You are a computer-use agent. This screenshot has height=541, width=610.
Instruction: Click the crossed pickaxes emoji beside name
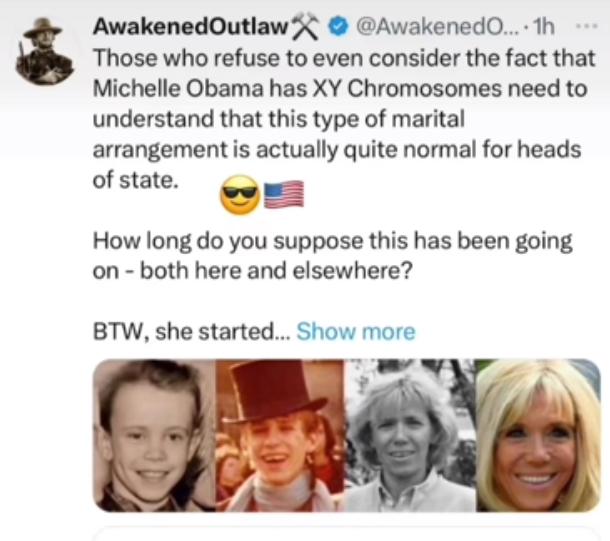(306, 26)
